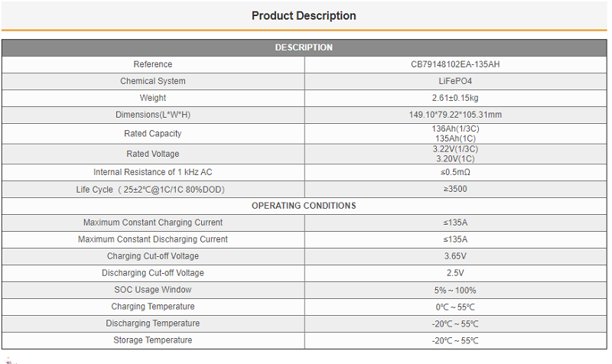The width and height of the screenshot is (612, 364).
Task: Click the Product Description heading
Action: 304,15
